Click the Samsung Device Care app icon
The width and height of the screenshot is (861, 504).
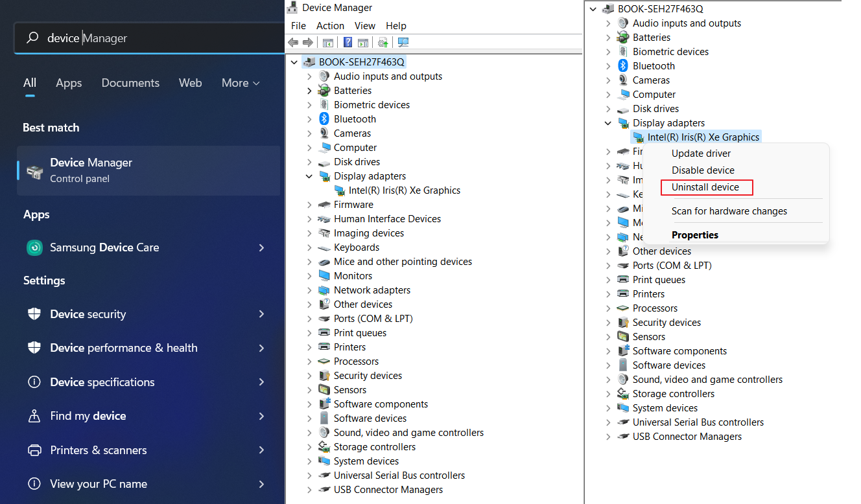34,247
